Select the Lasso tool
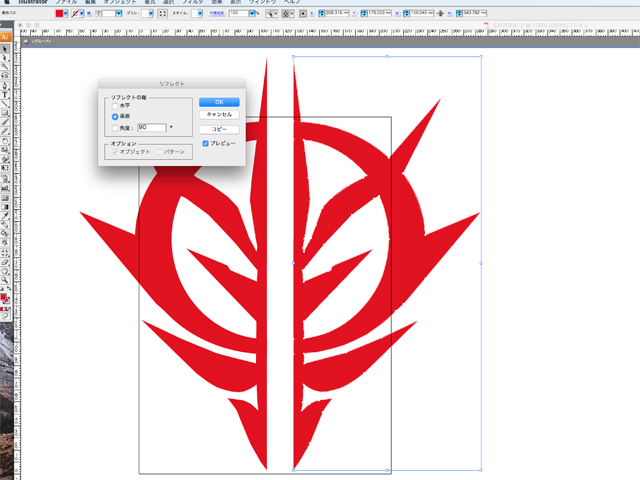The image size is (640, 480). (5, 76)
